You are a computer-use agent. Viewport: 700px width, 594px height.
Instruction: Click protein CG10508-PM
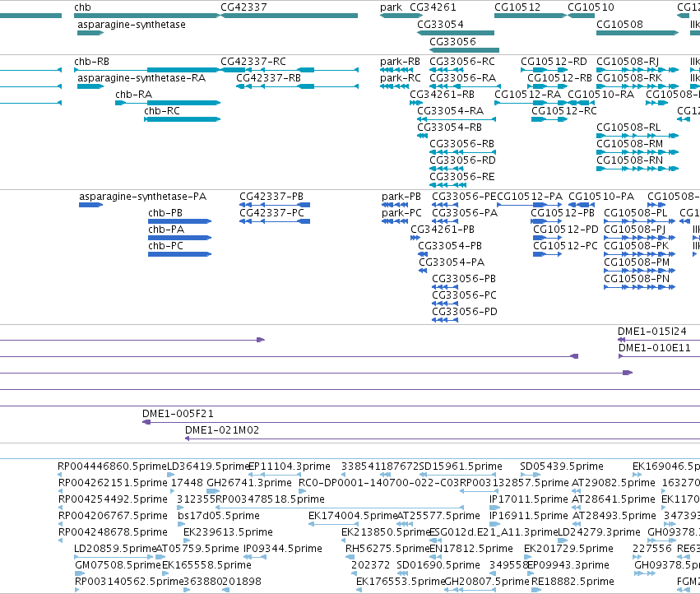[x=637, y=262]
